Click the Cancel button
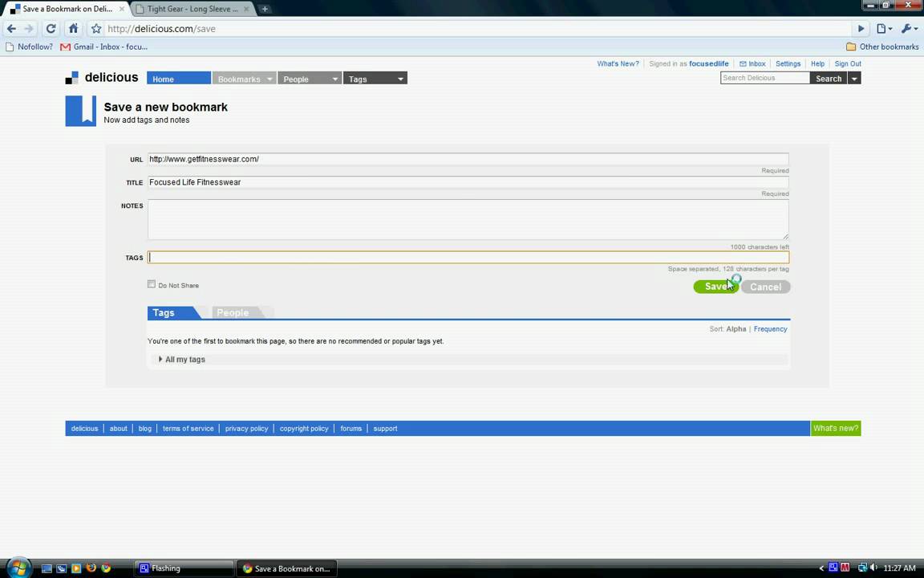 pos(765,287)
